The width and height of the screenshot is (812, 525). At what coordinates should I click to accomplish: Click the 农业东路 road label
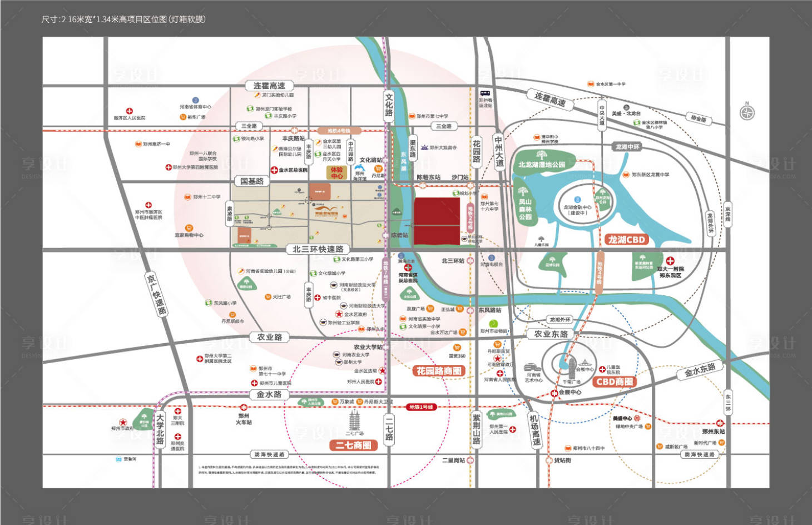551,334
